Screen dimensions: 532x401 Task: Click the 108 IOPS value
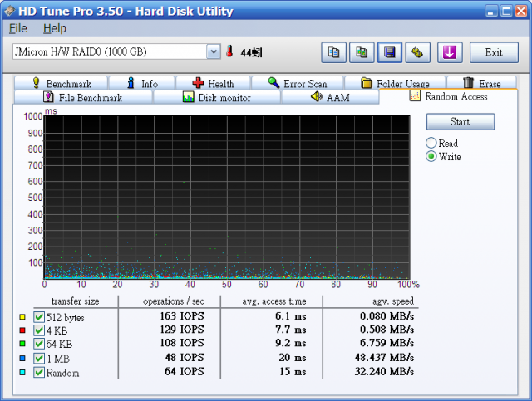(x=182, y=343)
